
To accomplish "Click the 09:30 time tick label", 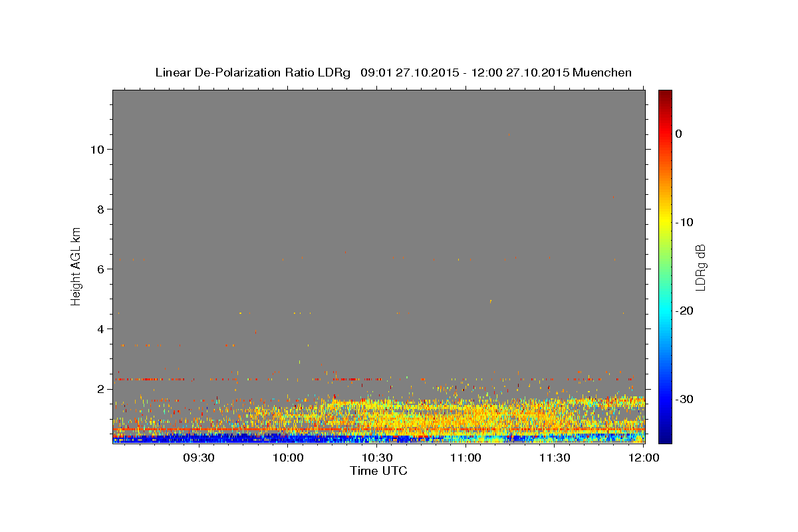I will (198, 458).
